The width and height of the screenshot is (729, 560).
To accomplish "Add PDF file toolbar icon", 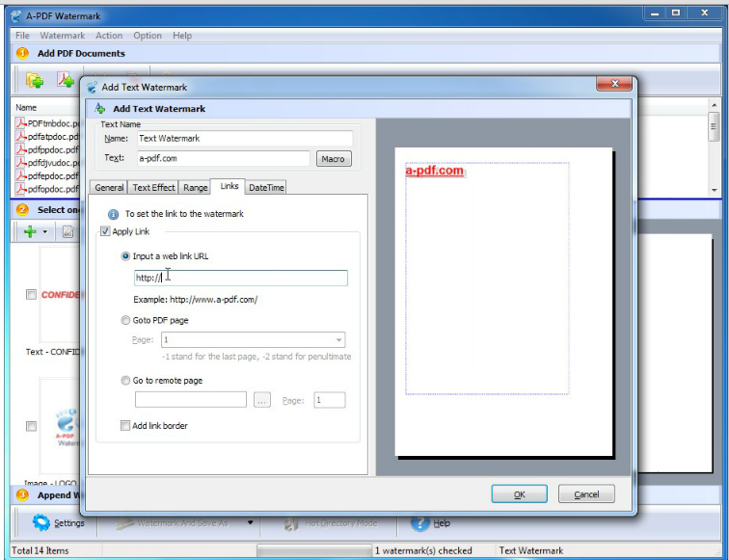I will pyautogui.click(x=66, y=80).
